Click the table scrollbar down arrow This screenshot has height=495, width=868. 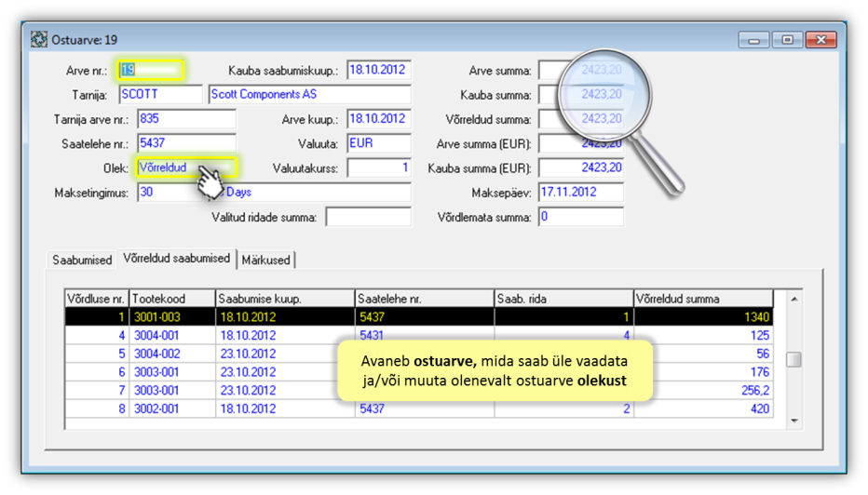point(793,421)
